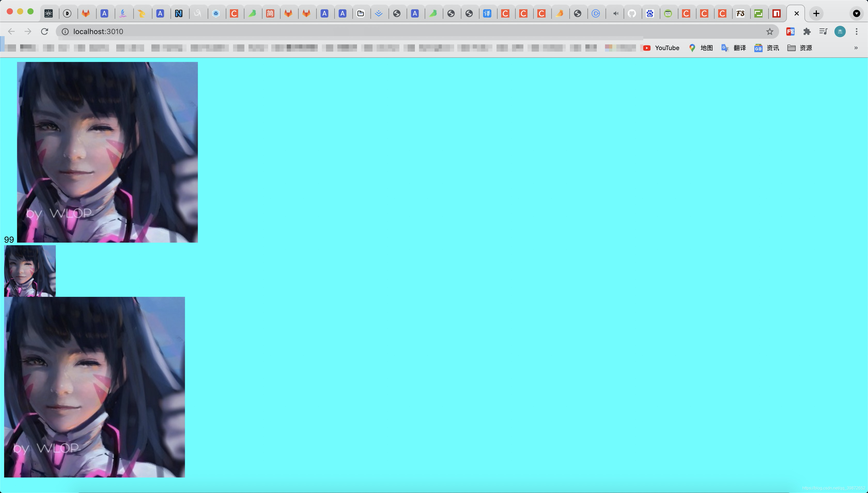Switch to the faded grey icon tab
Viewport: 868px width, 493px height.
pos(197,13)
